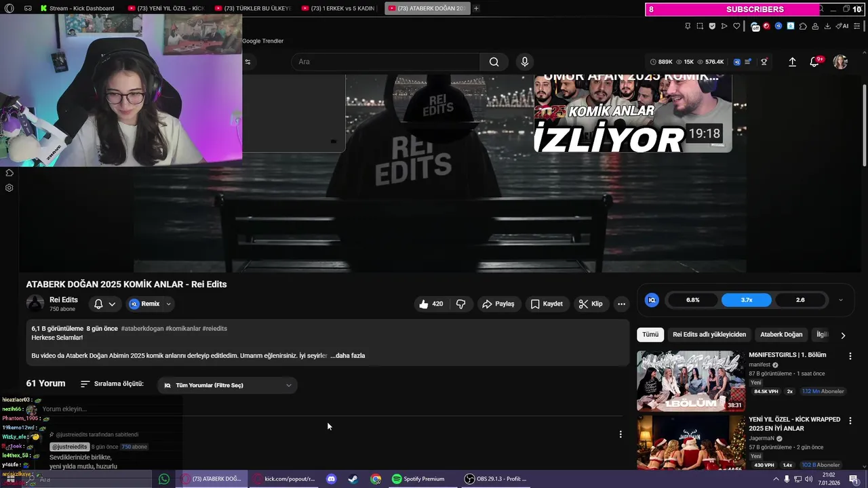The image size is (868, 488).
Task: Open ÖMÜR AFAN İZLİYOR end-screen thumbnail
Action: pyautogui.click(x=633, y=113)
